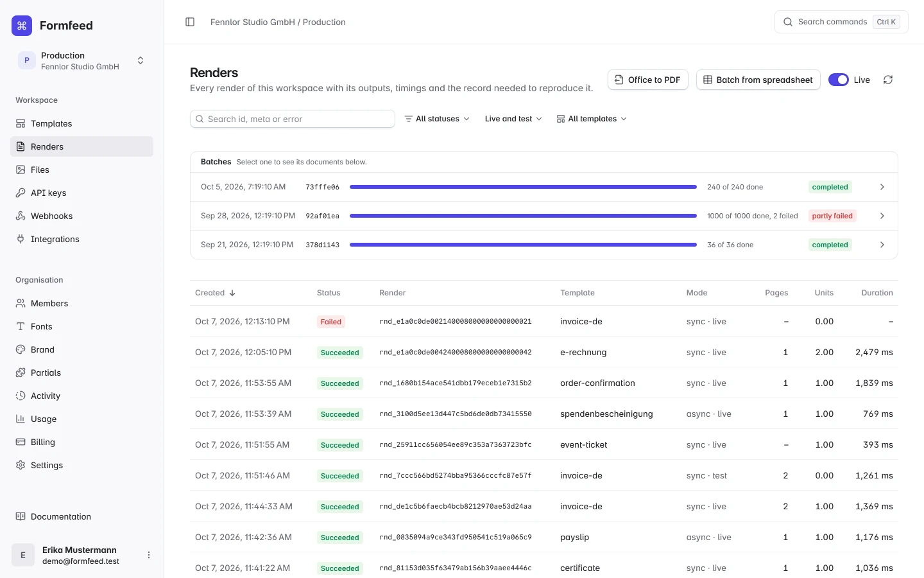924x578 pixels.
Task: Click the spendenbescheinigung render row
Action: point(544,414)
